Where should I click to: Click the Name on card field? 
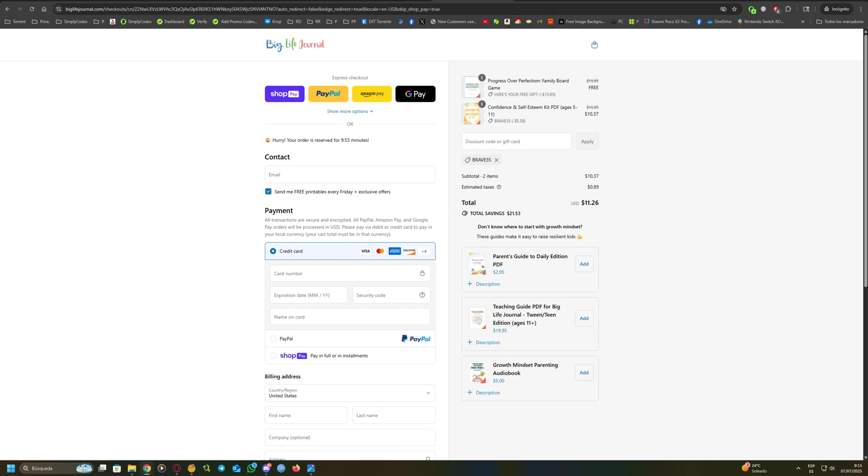pos(350,317)
